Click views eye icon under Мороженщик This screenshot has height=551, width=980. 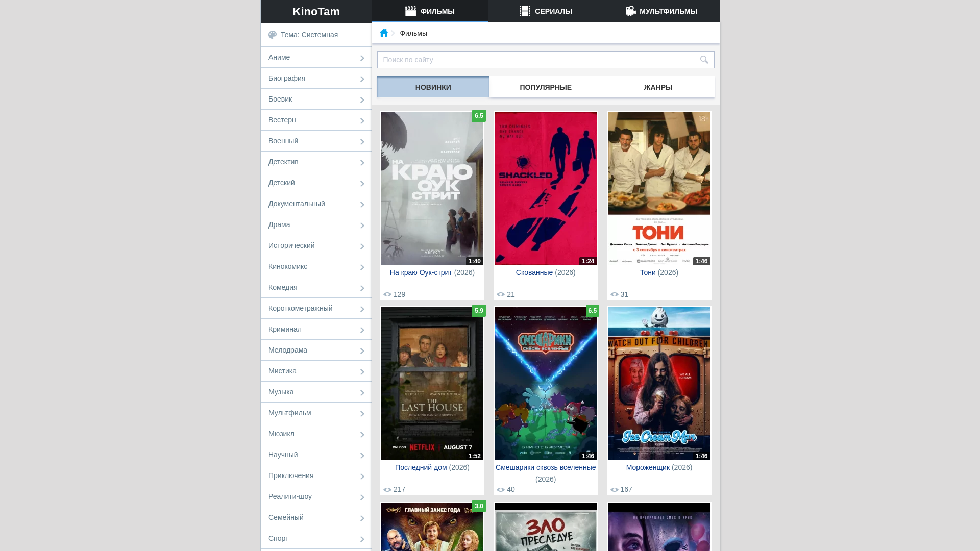615,489
